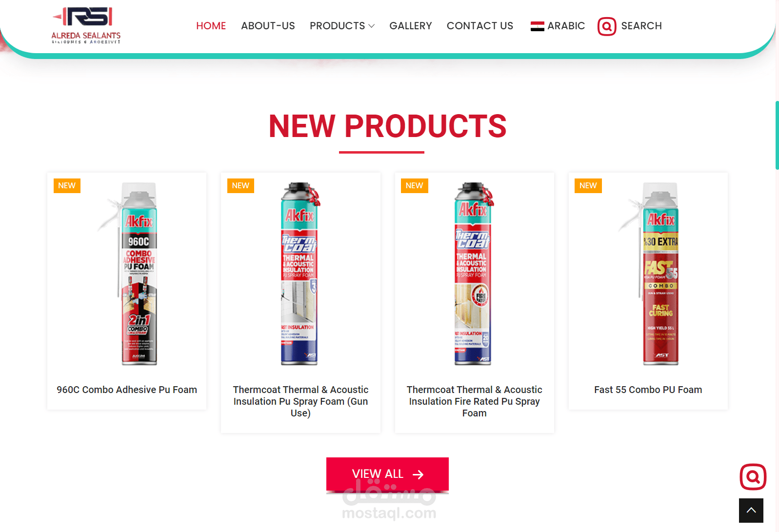779x532 pixels.
Task: Click the NEW badge on Fast 55 Combo
Action: [588, 186]
